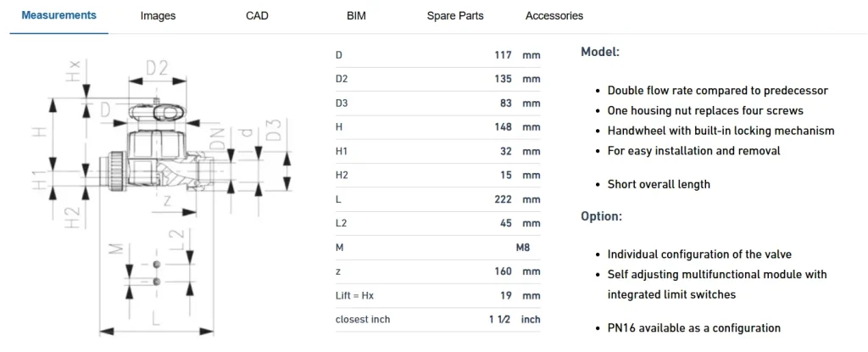Click the closest inch row

click(438, 319)
